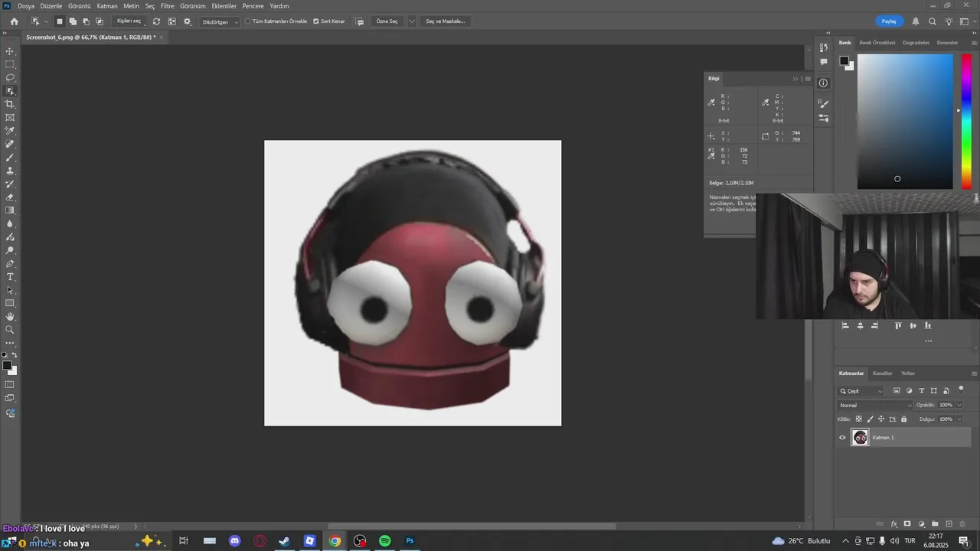Select the Pen tool
This screenshot has width=980, height=551.
10,263
